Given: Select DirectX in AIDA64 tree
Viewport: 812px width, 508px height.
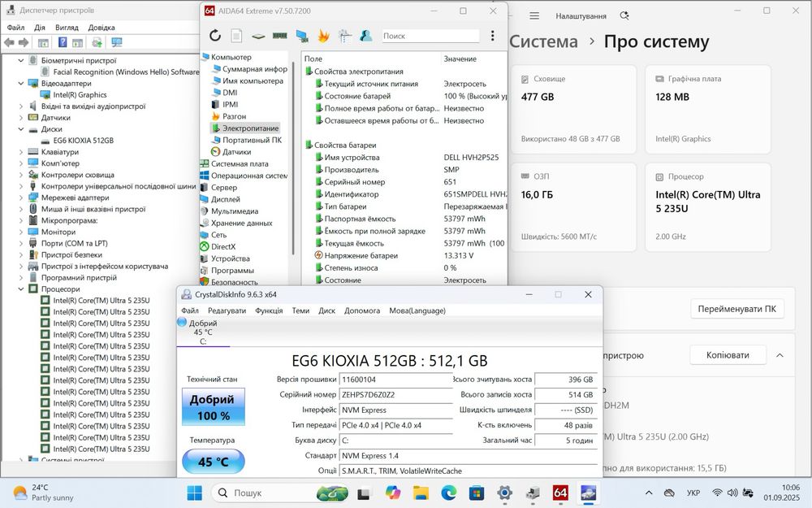Looking at the screenshot, I should coord(222,247).
